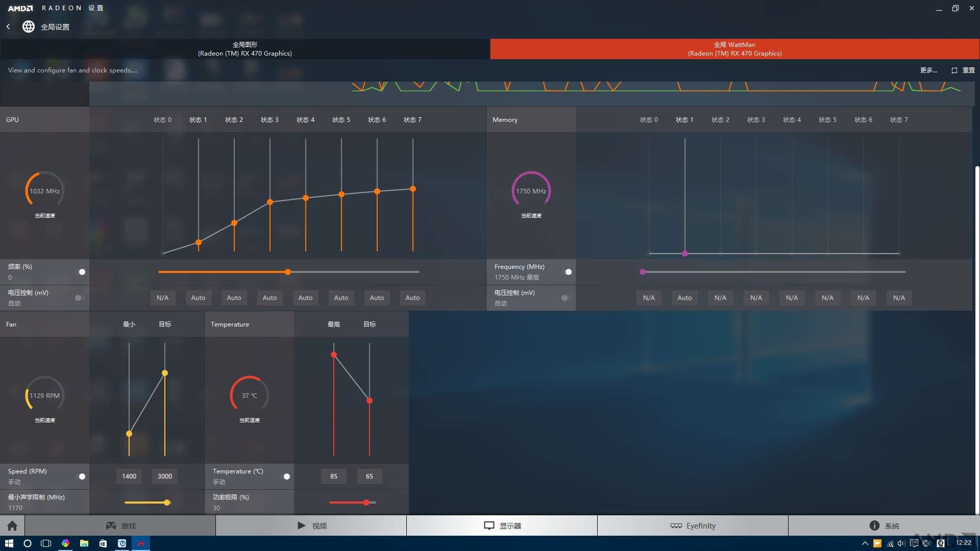Image resolution: width=980 pixels, height=551 pixels.
Task: Click fan target speed field 3000
Action: click(165, 477)
